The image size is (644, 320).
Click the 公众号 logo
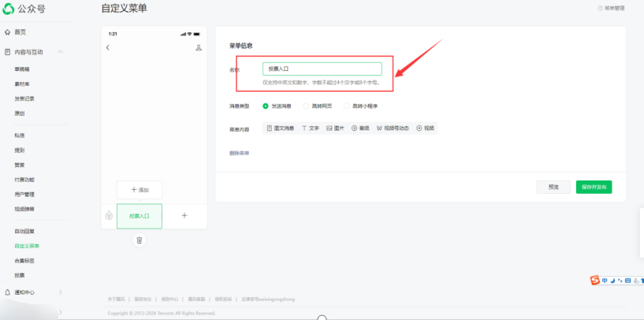24,9
